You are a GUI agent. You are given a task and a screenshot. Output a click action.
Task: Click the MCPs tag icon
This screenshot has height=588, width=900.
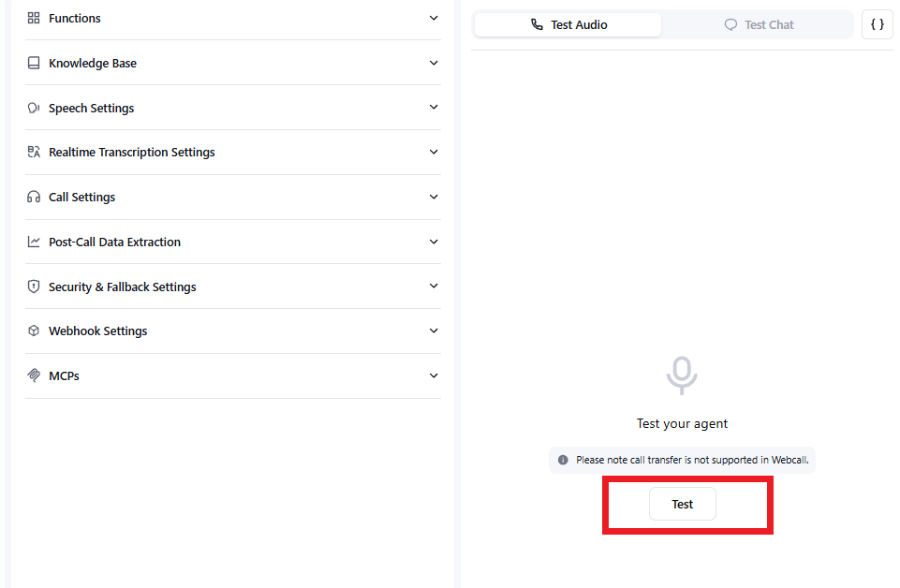pyautogui.click(x=33, y=375)
